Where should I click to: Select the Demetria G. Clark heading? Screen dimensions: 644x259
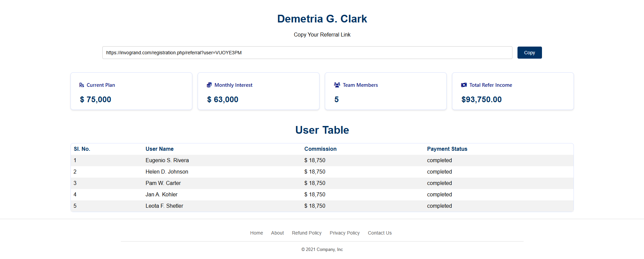(x=322, y=19)
